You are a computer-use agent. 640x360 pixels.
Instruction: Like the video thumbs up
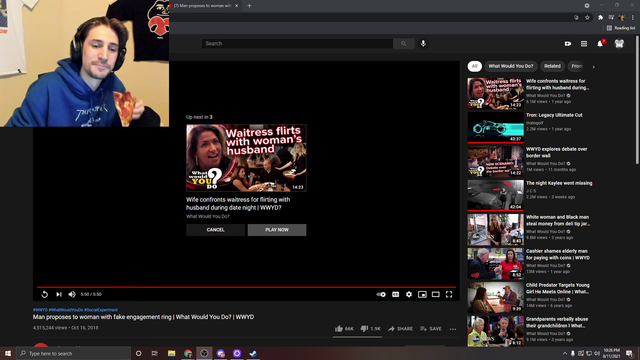point(344,329)
